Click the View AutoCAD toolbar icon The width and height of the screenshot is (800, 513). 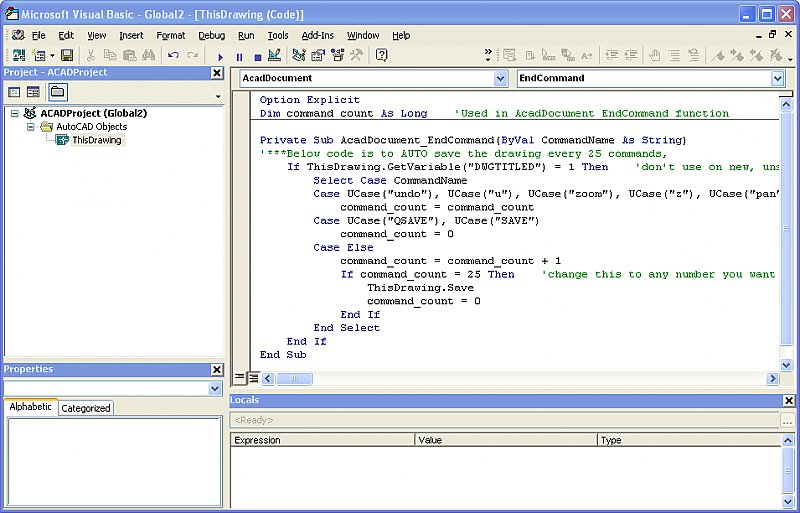19,55
